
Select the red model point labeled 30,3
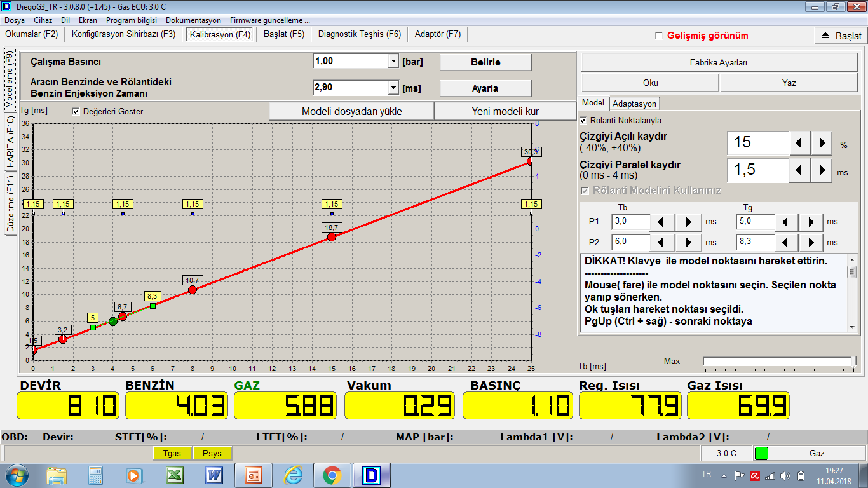click(529, 162)
